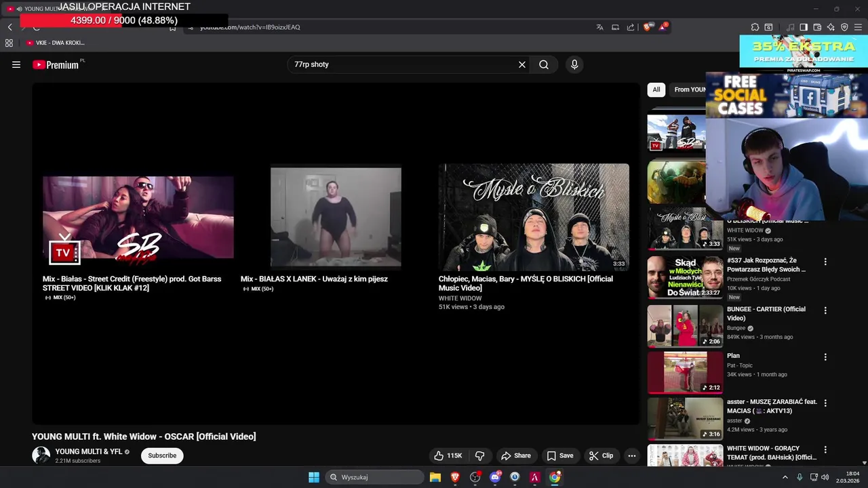The width and height of the screenshot is (868, 488).
Task: Open options for asster MUSZĘ ZARABIAĆ video
Action: point(825,403)
